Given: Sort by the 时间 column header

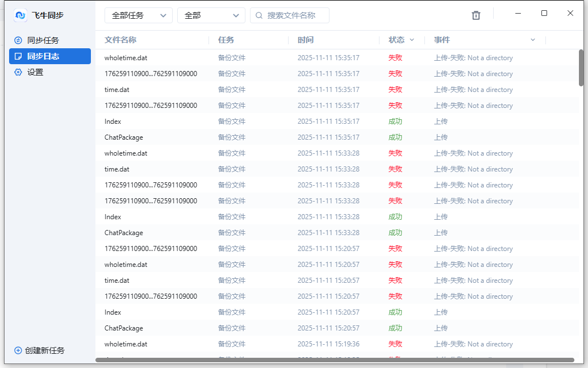Looking at the screenshot, I should tap(306, 40).
